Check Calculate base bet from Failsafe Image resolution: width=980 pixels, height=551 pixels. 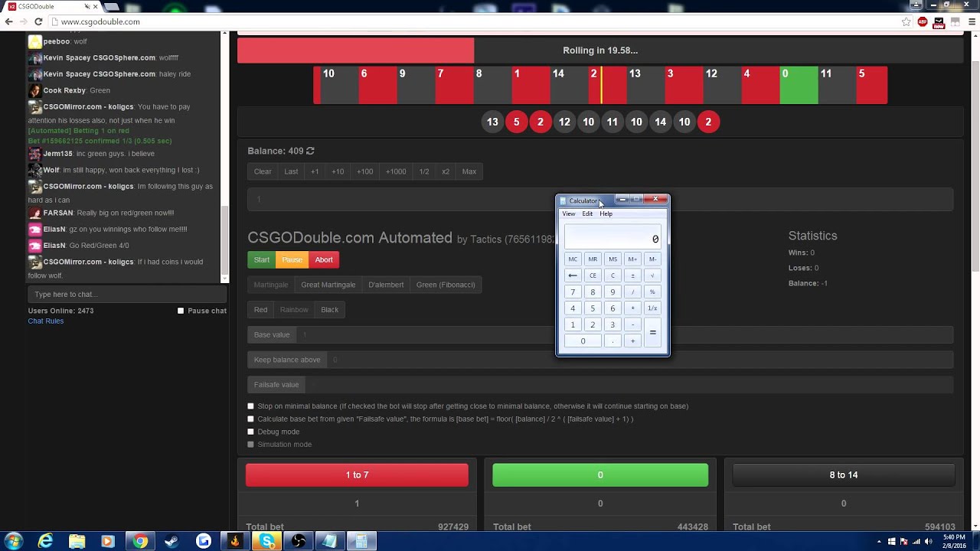250,419
